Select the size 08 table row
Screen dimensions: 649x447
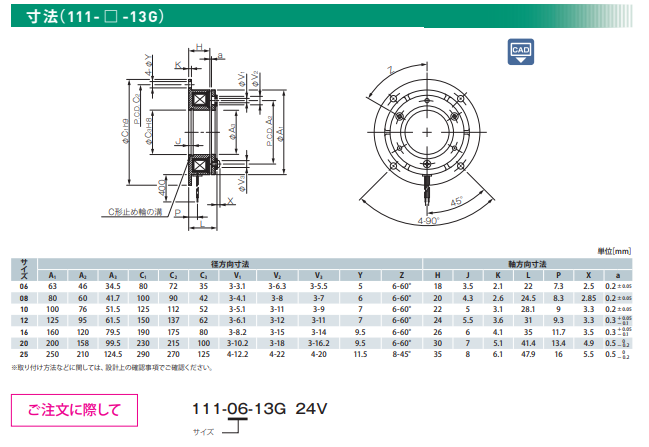pyautogui.click(x=320, y=298)
